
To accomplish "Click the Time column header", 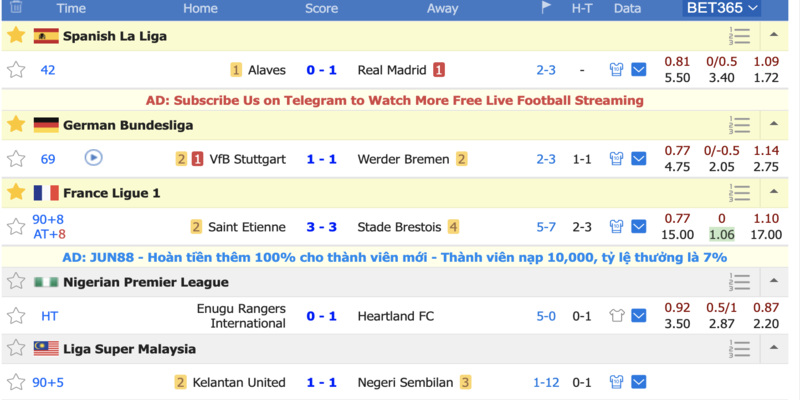I will pos(71,8).
